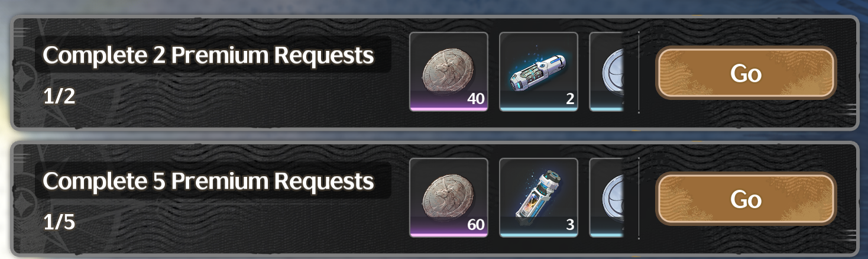Viewport: 868px width, 259px height.
Task: Click Go for Complete 2 Premium Requests
Action: point(746,73)
